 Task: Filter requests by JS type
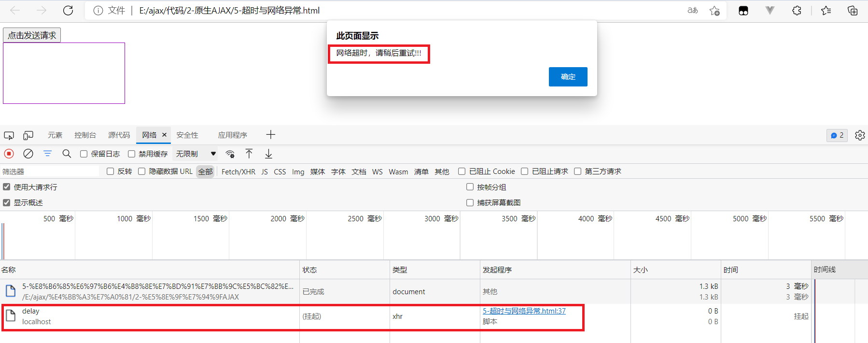click(x=265, y=171)
